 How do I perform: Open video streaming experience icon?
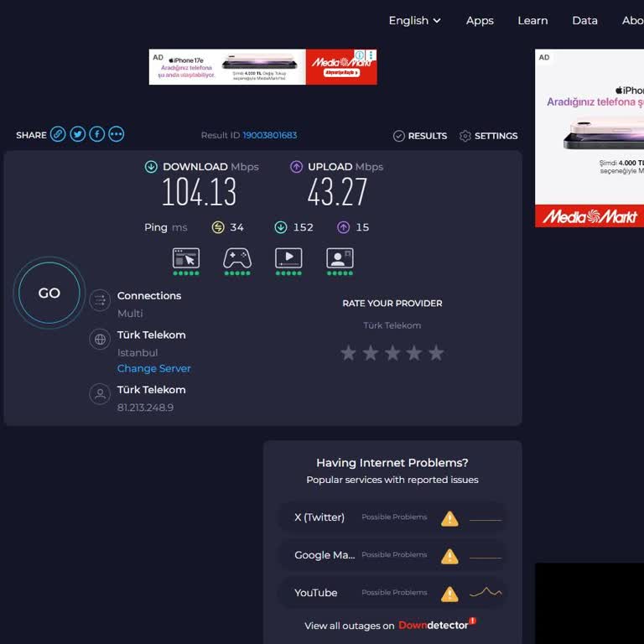point(288,262)
